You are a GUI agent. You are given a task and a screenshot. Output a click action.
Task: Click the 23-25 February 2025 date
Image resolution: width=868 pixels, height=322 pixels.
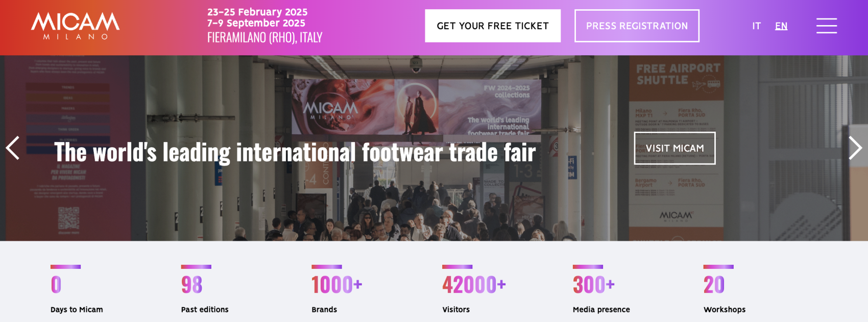[x=257, y=12]
